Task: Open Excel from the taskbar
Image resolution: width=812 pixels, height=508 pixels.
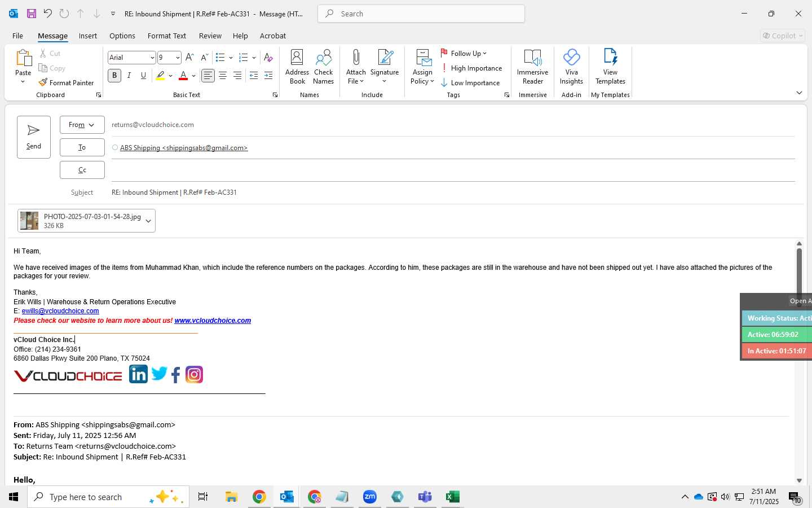Action: 452,497
